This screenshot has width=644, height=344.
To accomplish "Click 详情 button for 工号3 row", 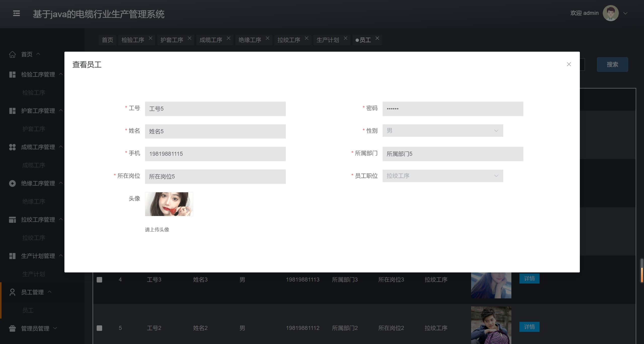I will (x=529, y=278).
